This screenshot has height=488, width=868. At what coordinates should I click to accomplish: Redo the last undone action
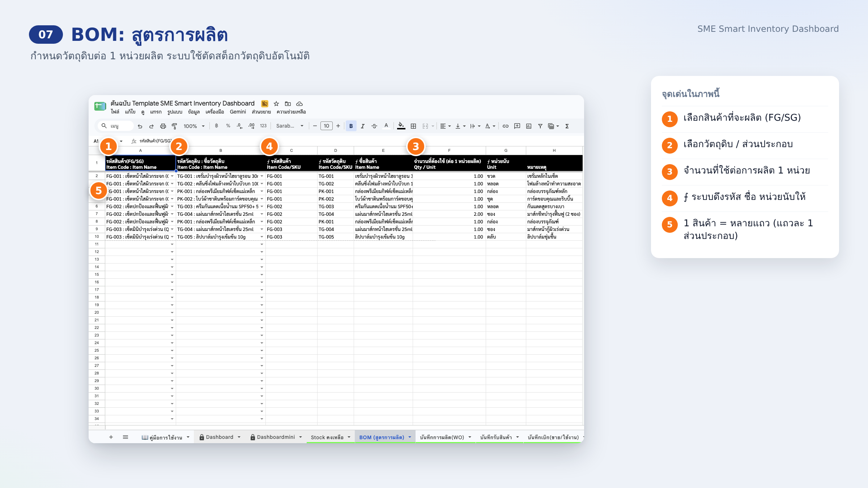(152, 126)
